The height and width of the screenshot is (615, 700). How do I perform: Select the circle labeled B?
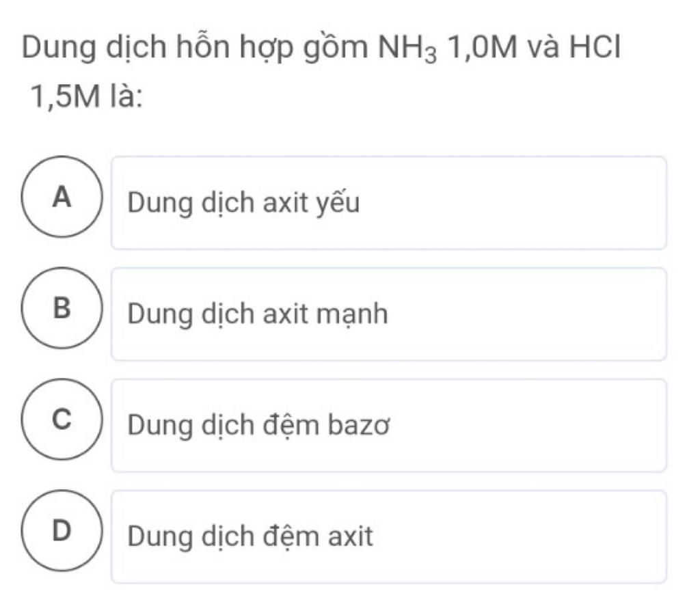pos(62,308)
